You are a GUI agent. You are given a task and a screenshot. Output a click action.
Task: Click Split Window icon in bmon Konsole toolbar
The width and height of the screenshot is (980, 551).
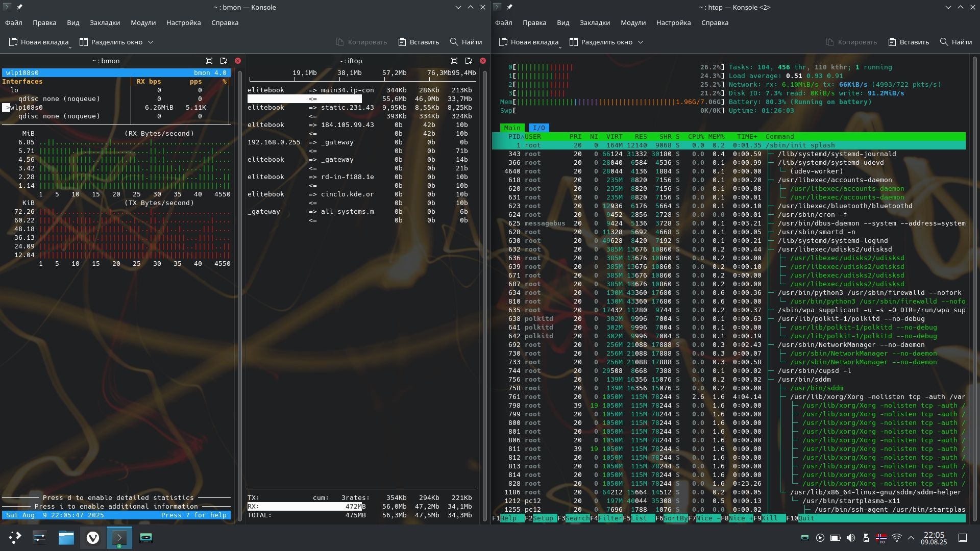coord(84,42)
